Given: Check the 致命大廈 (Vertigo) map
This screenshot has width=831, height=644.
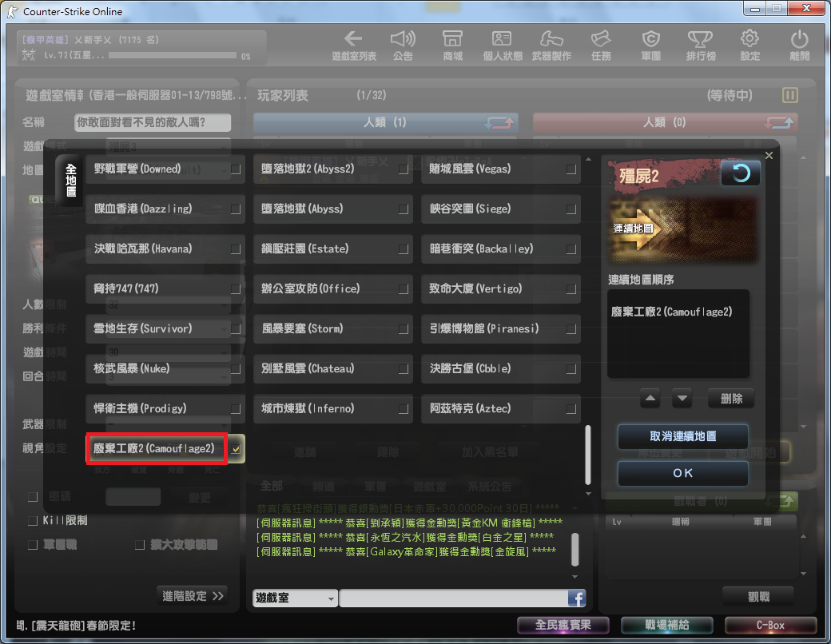Looking at the screenshot, I should point(571,289).
